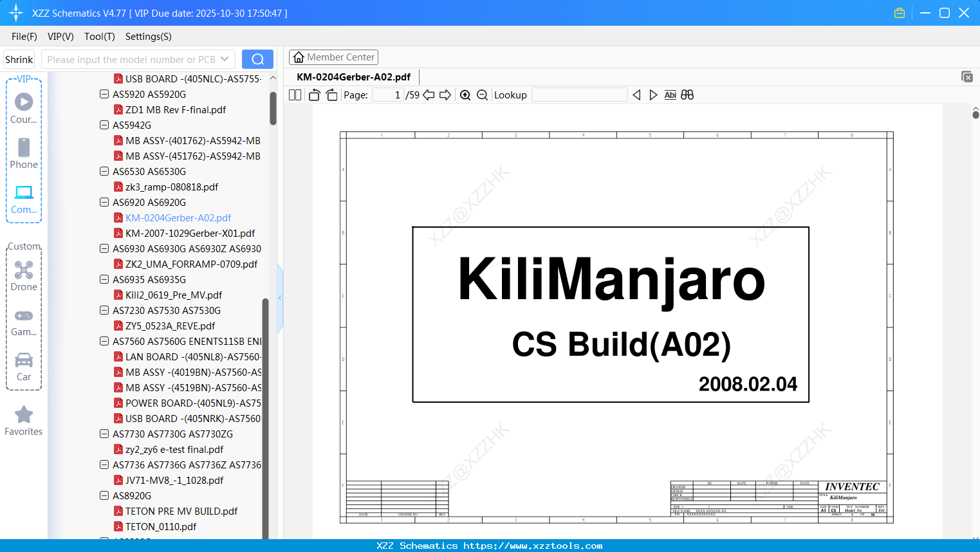Viewport: 980px width, 552px height.
Task: Open KM-2007-1029Gerber-X01.pdf in the tree
Action: tap(190, 233)
